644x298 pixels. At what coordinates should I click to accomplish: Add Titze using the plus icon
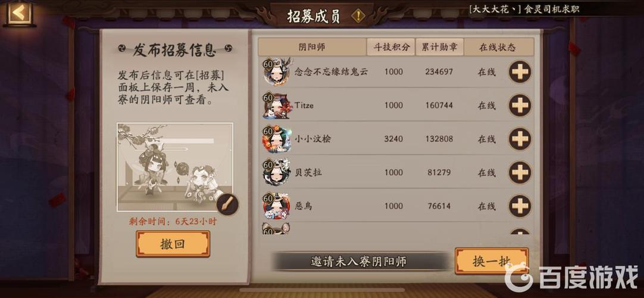click(x=520, y=105)
